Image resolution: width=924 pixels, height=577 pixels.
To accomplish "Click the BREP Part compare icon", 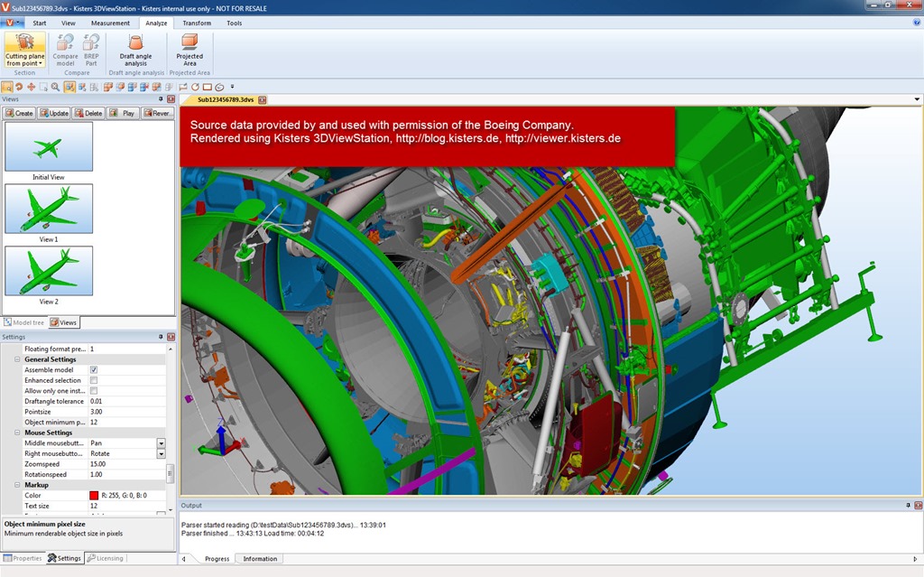I will [x=91, y=50].
